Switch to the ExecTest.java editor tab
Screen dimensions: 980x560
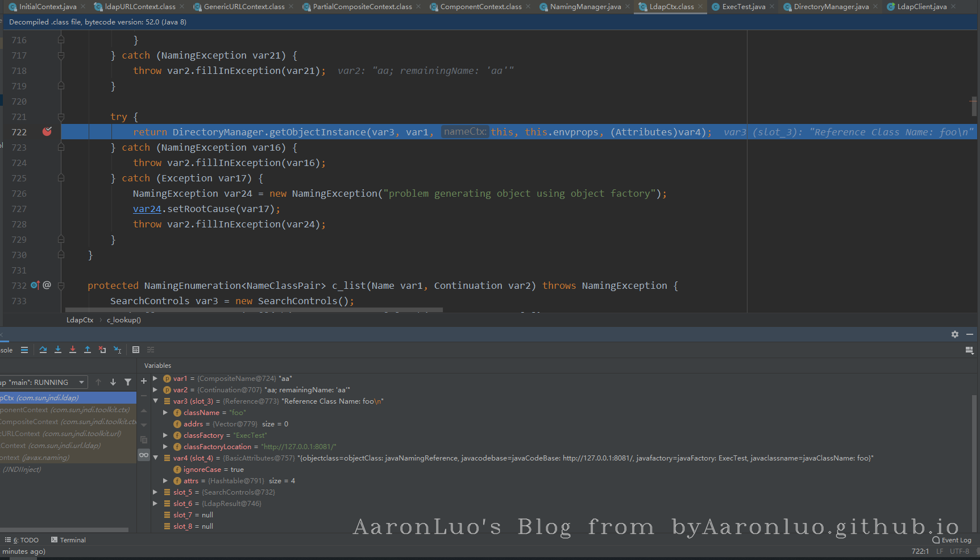point(744,7)
